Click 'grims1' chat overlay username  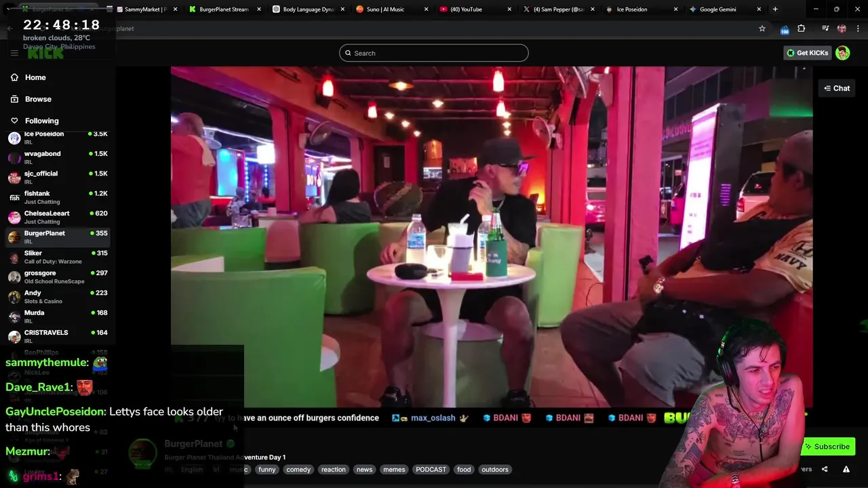point(41,476)
